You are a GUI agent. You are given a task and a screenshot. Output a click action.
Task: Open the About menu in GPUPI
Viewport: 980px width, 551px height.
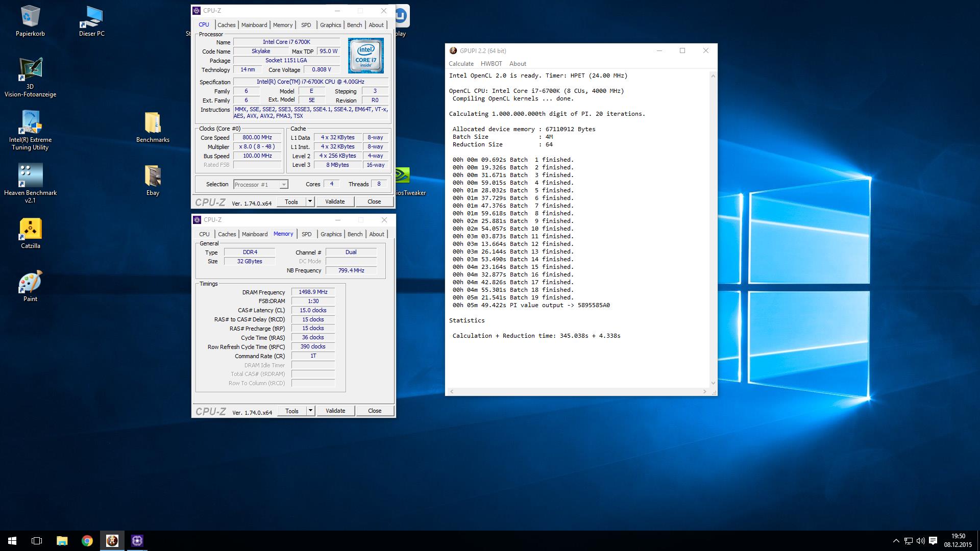point(518,64)
